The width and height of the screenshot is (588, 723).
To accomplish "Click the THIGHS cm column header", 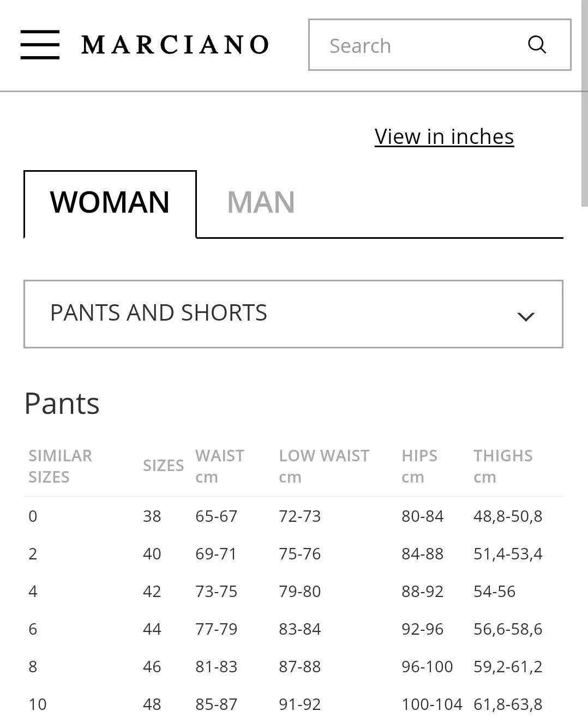I will tap(503, 466).
